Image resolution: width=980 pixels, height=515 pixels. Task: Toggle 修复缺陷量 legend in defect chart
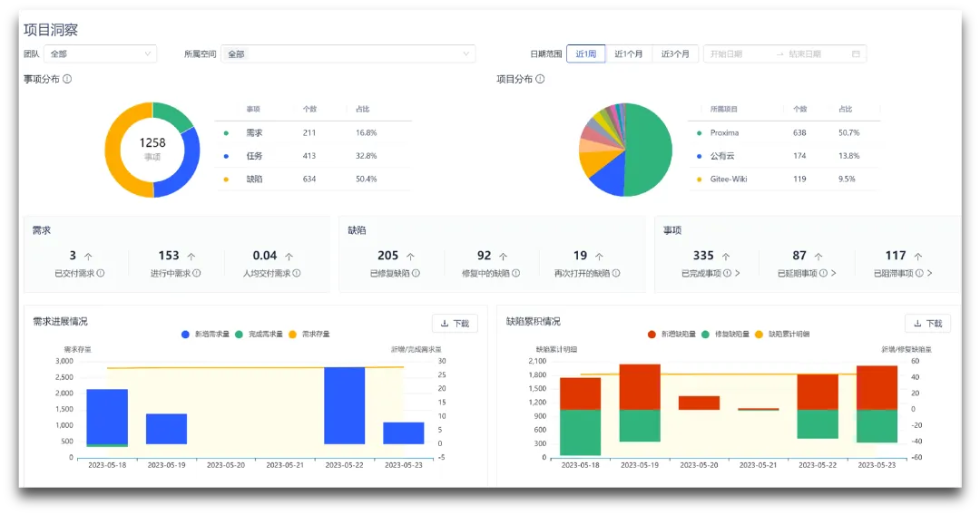pyautogui.click(x=726, y=335)
